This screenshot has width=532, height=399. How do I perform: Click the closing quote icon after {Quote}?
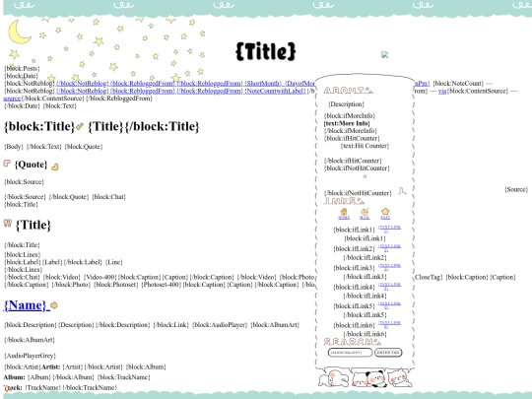[x=54, y=166]
